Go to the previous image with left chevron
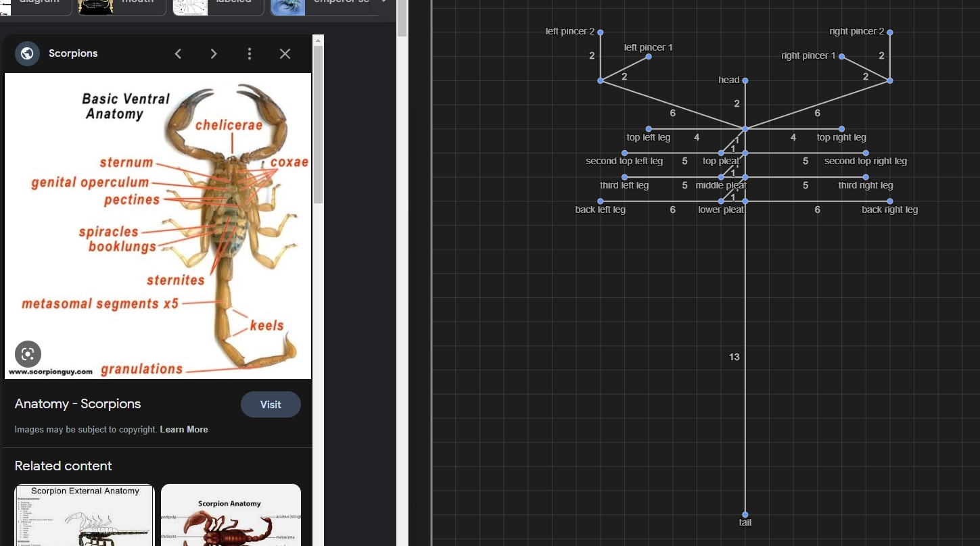 pos(178,53)
